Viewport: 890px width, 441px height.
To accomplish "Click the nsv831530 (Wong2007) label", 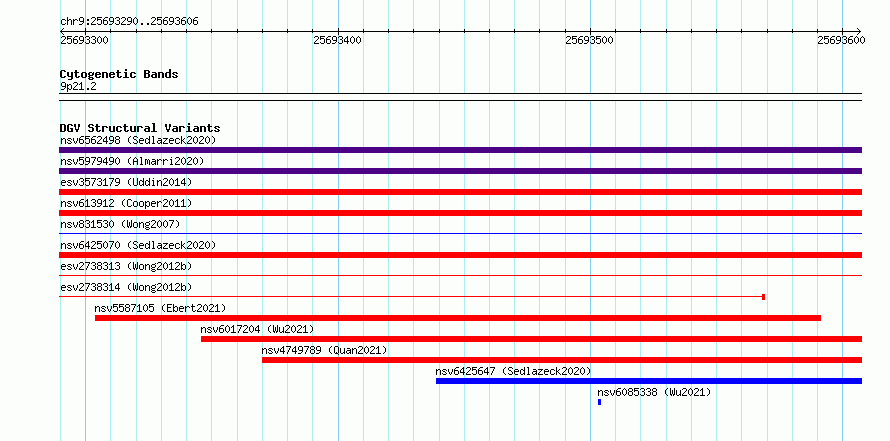I will [120, 224].
